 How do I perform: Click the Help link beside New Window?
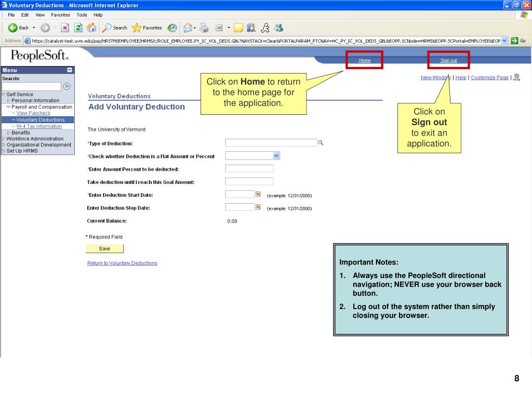click(x=461, y=77)
